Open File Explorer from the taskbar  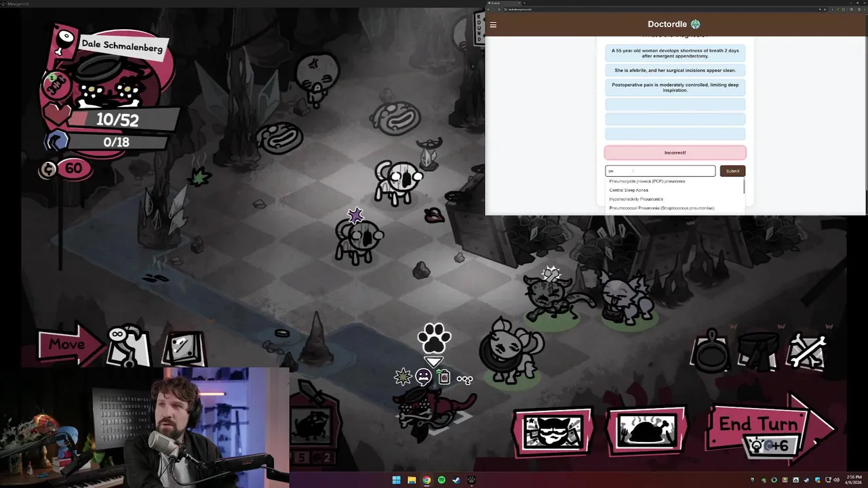point(412,480)
